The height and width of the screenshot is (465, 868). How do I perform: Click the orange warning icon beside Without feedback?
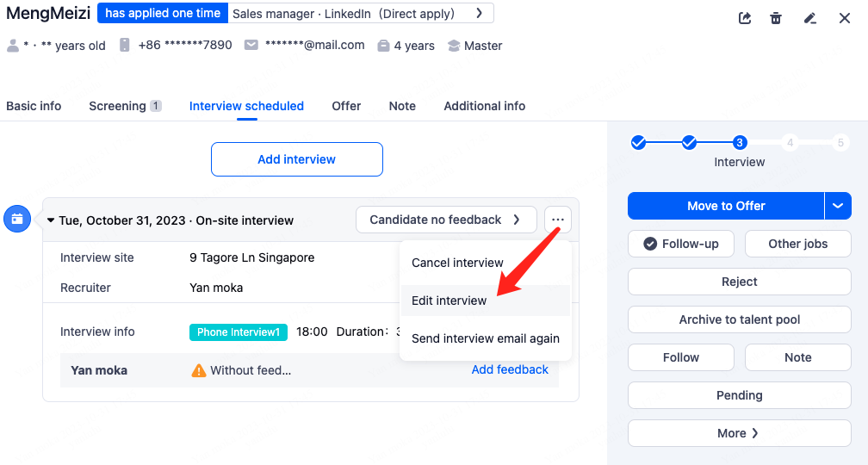click(x=199, y=370)
